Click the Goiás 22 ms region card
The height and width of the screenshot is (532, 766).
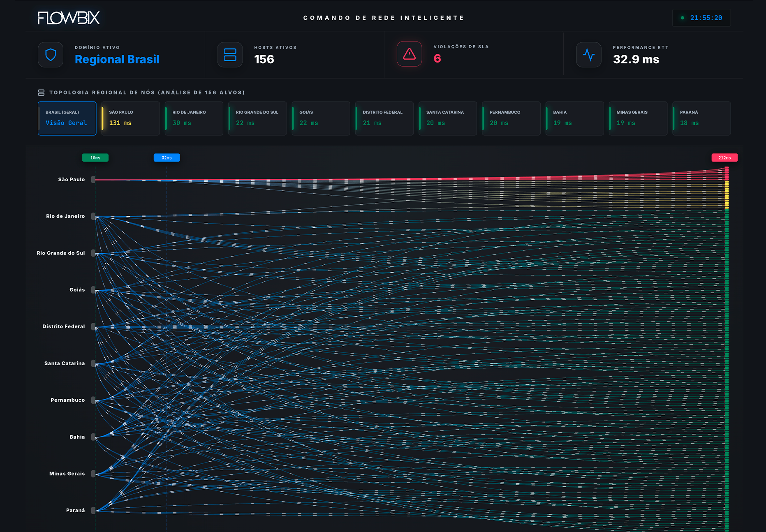(x=321, y=118)
